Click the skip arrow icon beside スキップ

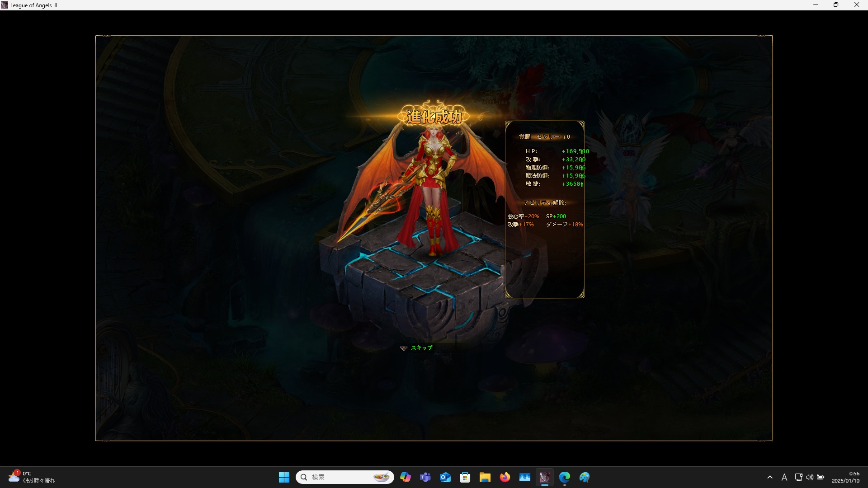coord(404,348)
